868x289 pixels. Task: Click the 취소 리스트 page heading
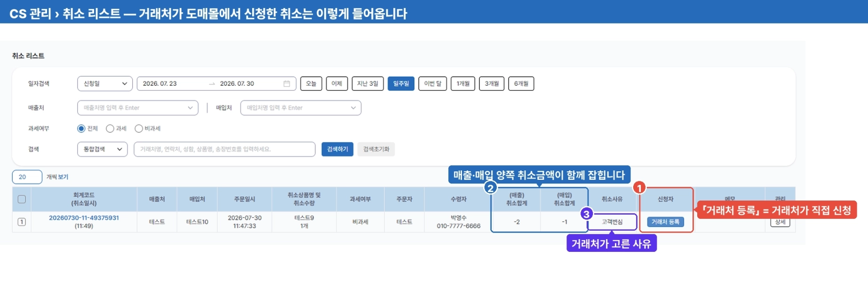click(28, 56)
